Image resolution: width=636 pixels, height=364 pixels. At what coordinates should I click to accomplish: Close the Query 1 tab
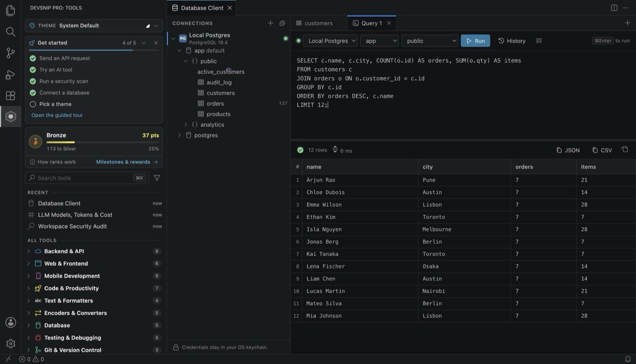(389, 23)
